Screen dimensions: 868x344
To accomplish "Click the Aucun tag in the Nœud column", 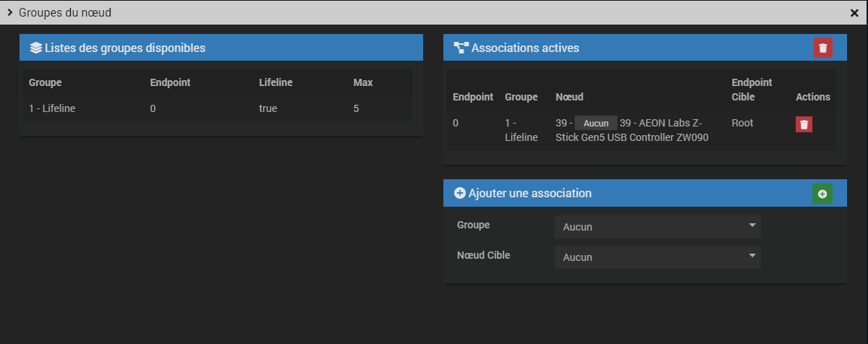I will pyautogui.click(x=596, y=124).
